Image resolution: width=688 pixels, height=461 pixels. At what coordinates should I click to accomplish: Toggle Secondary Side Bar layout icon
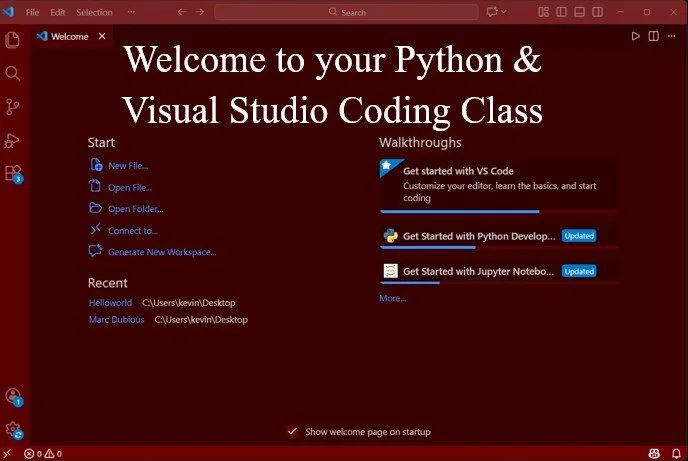(x=598, y=12)
